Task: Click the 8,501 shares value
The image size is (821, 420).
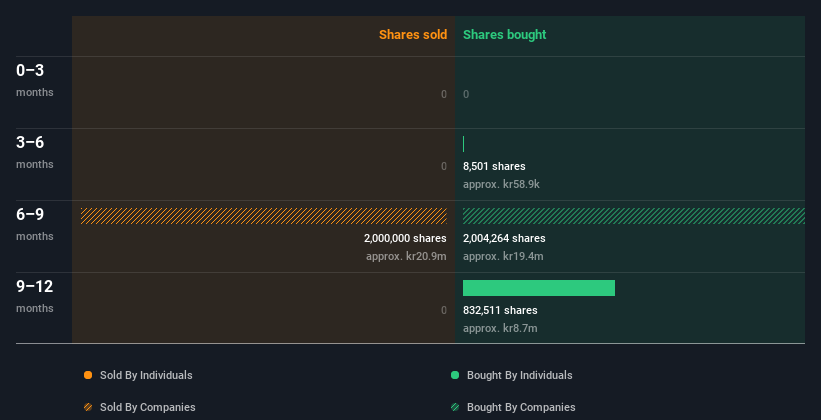Action: click(x=494, y=166)
